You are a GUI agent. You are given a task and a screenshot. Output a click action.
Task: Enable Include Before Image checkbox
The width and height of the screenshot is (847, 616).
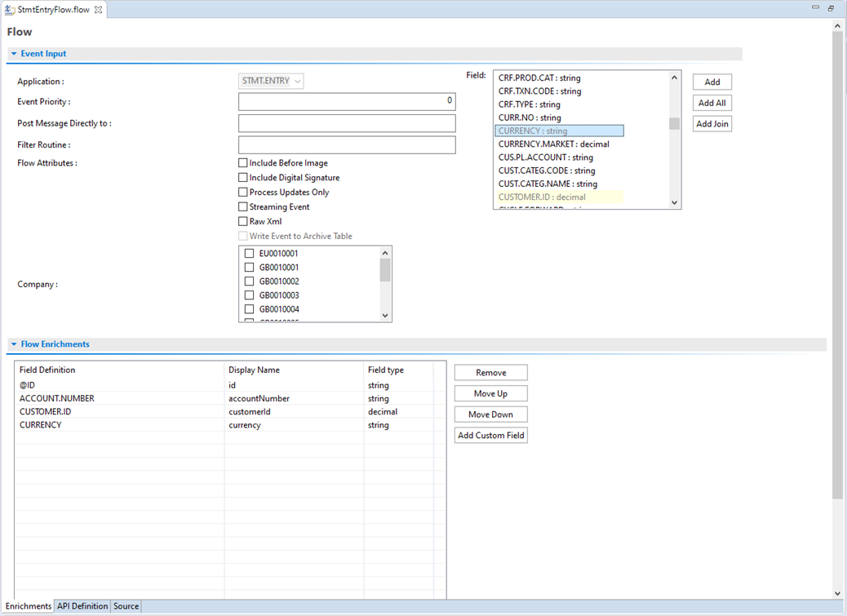[243, 163]
